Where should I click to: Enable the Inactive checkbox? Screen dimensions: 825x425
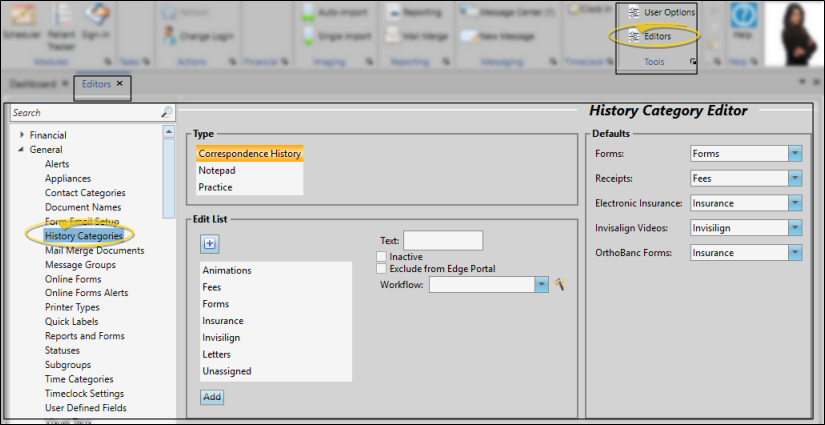[381, 257]
